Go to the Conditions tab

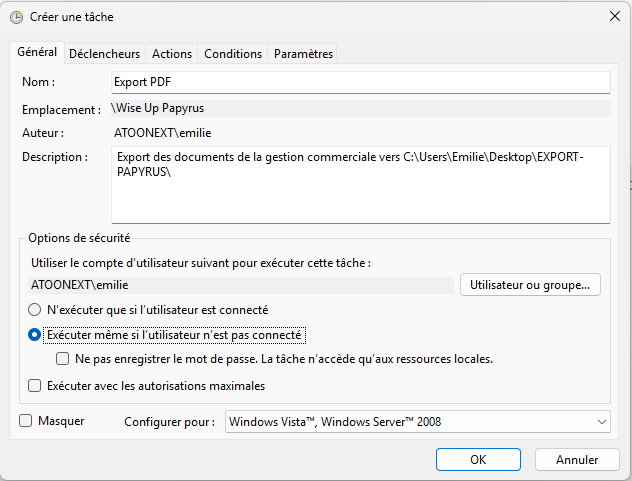click(233, 54)
